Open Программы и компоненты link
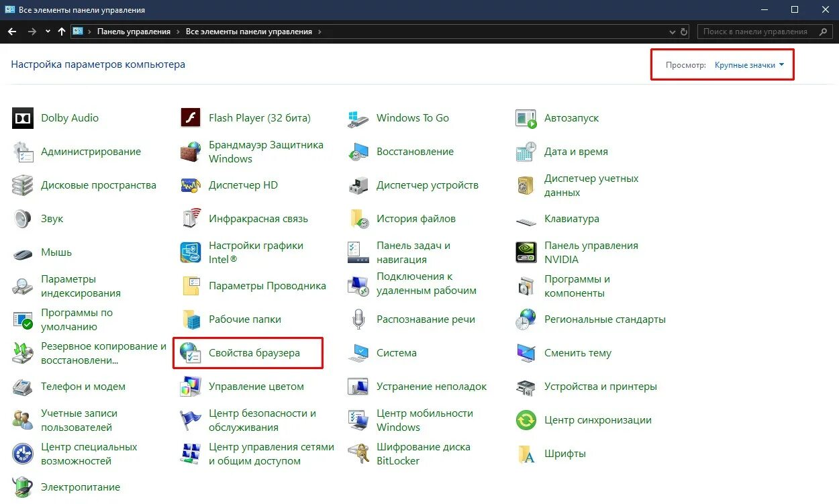 point(577,286)
